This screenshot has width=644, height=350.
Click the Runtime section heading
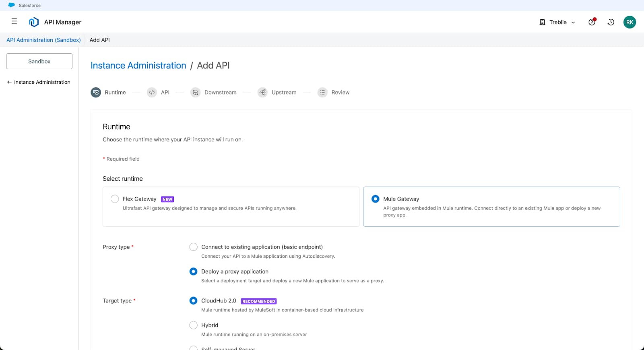[116, 126]
